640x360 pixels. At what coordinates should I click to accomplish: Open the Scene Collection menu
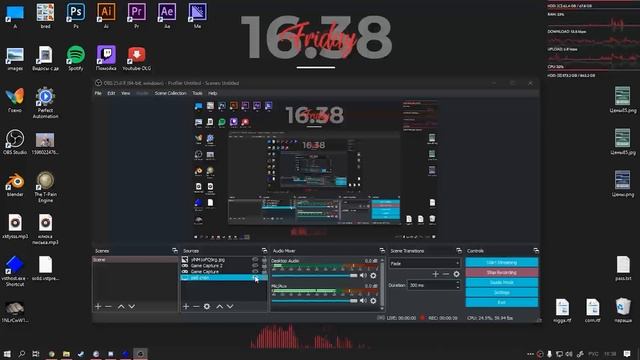click(170, 93)
